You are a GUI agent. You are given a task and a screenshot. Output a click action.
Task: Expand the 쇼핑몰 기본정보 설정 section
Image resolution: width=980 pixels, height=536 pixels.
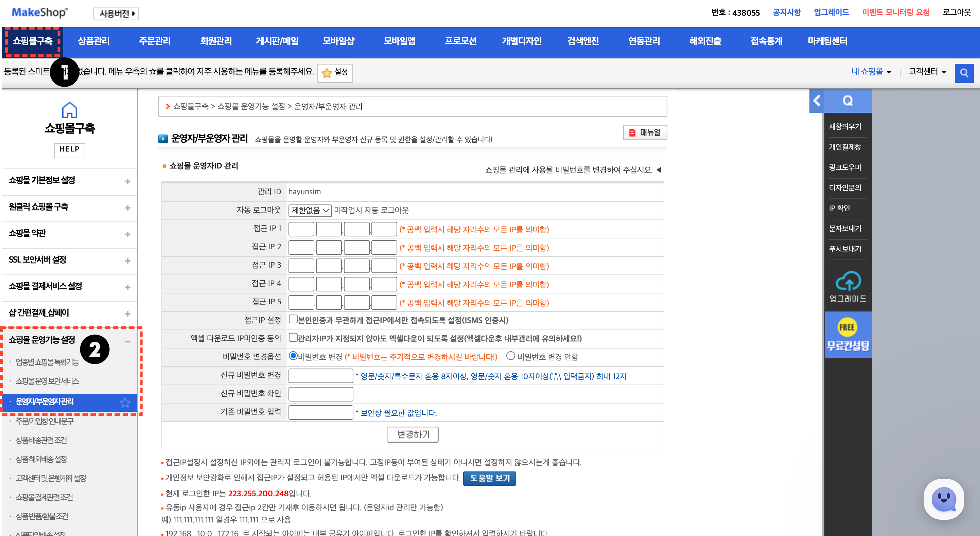[x=127, y=181]
